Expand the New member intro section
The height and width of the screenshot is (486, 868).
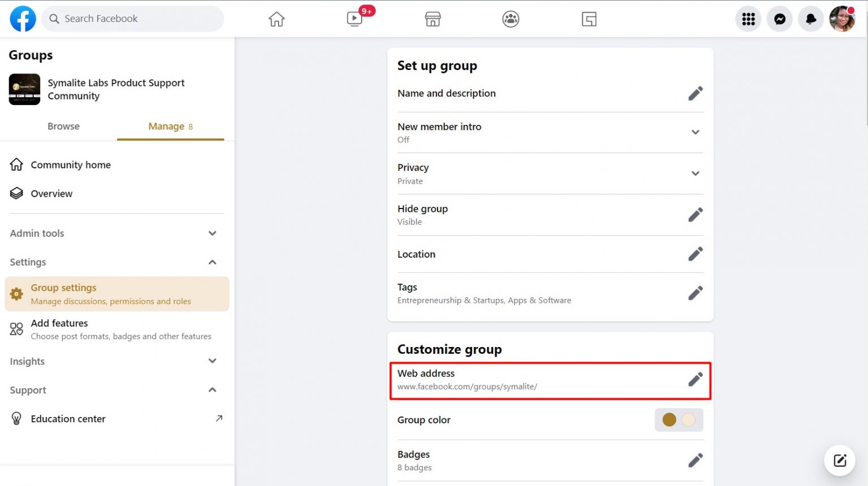[x=695, y=132]
